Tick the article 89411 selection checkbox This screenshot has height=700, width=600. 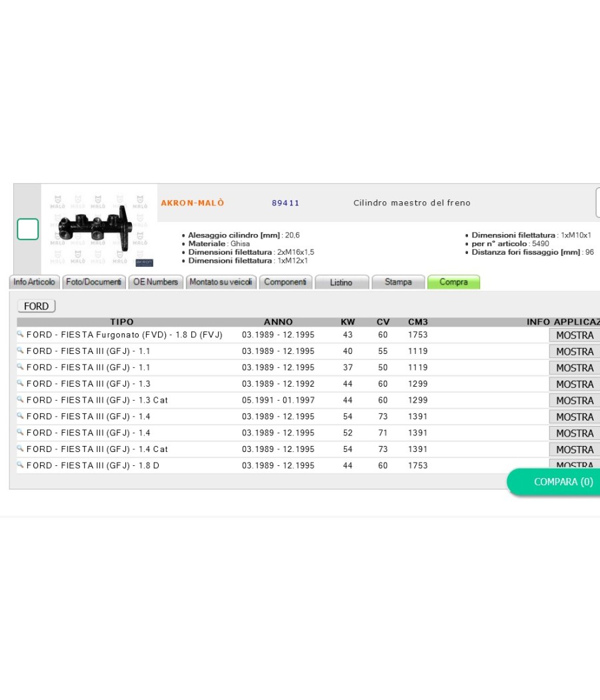point(28,229)
